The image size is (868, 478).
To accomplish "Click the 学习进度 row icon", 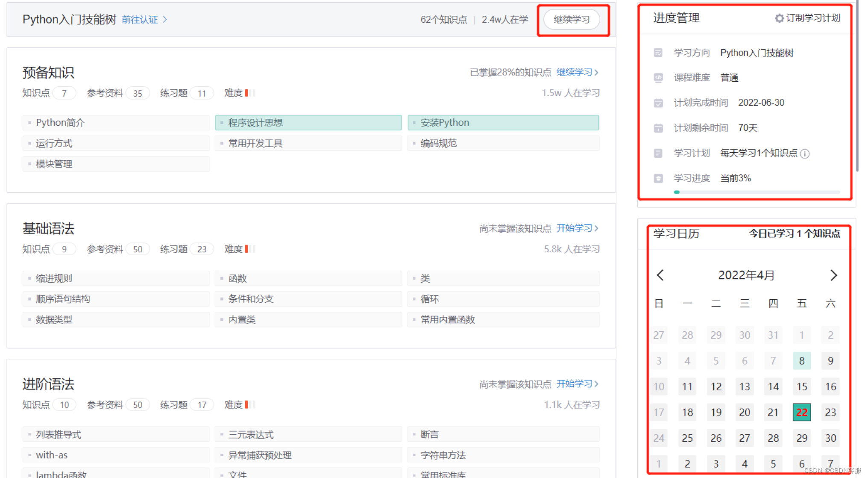I will [658, 178].
